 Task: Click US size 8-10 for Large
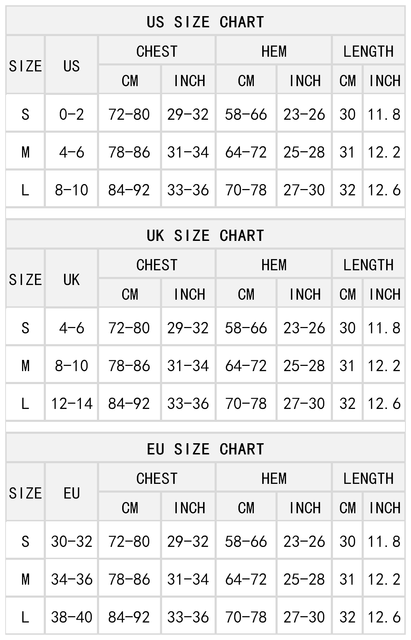71,190
